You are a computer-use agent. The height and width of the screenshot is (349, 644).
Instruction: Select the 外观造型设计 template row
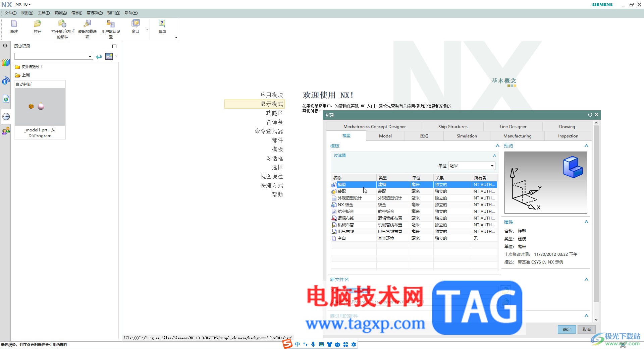pos(414,198)
